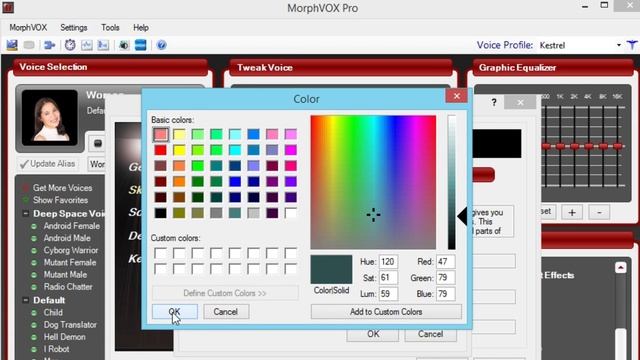This screenshot has width=640, height=360.
Task: Click the minus button under Graphic Equalizer
Action: click(599, 212)
